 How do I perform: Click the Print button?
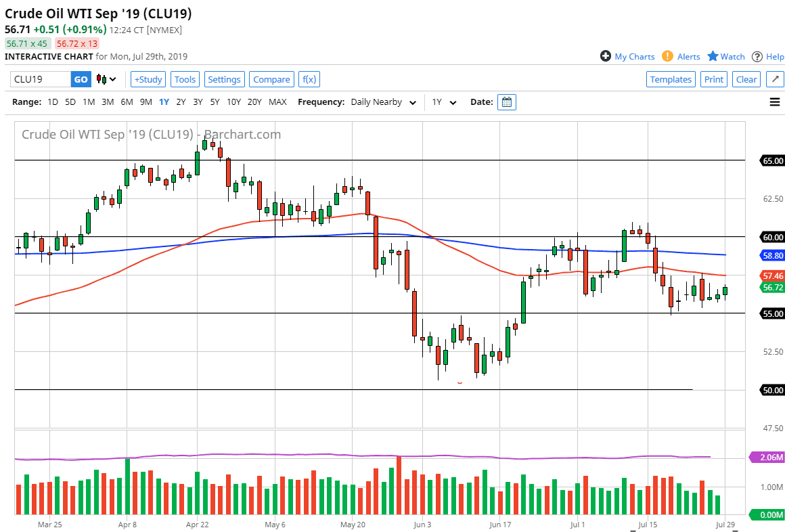(x=714, y=79)
